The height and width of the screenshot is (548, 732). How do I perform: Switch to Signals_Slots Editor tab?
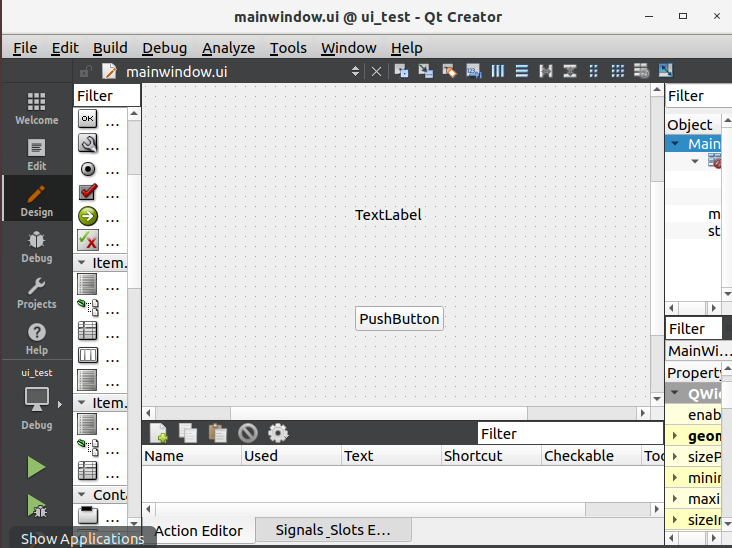(x=333, y=530)
